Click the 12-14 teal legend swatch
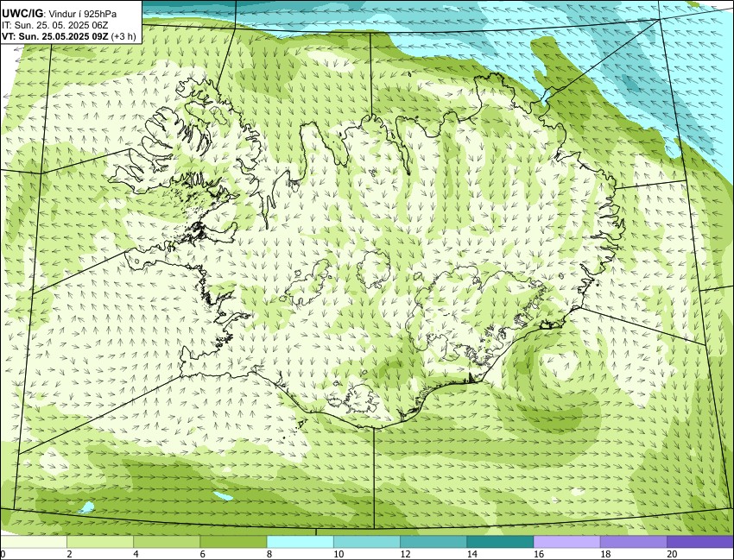 (433, 542)
